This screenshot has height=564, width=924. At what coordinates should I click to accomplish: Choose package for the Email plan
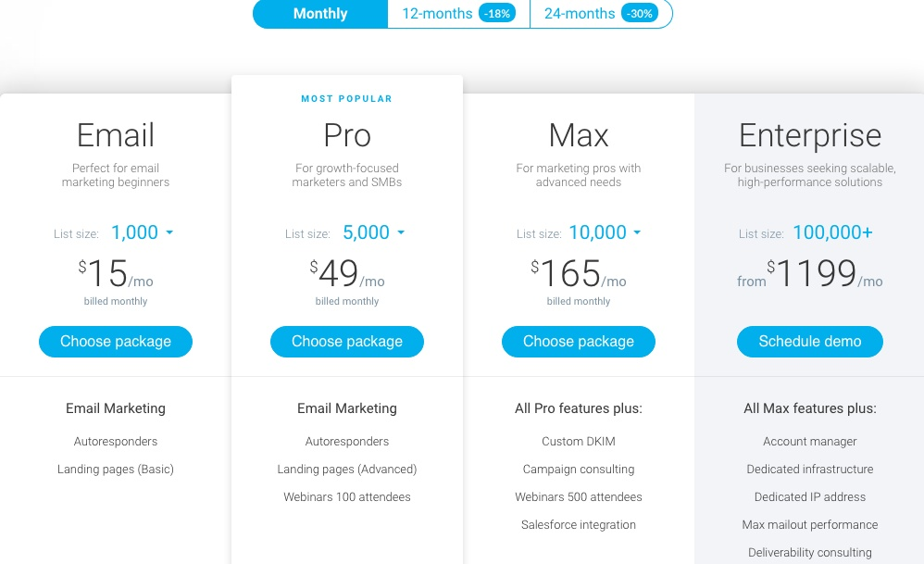click(x=116, y=341)
